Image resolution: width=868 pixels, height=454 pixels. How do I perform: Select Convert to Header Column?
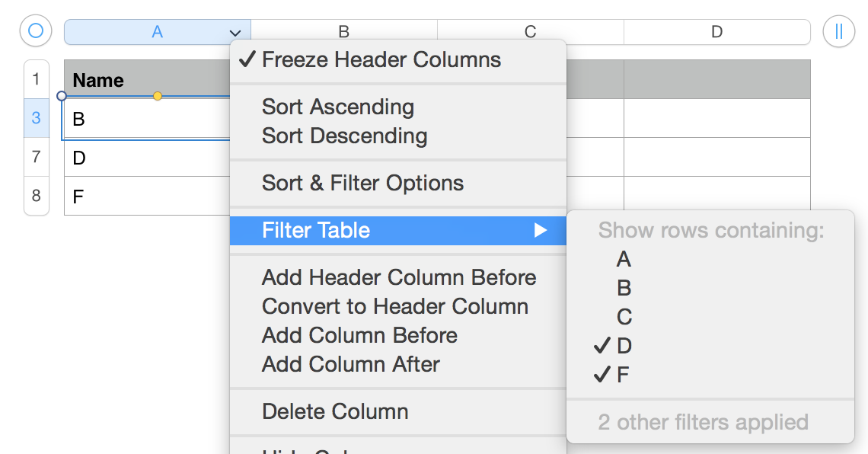[394, 306]
